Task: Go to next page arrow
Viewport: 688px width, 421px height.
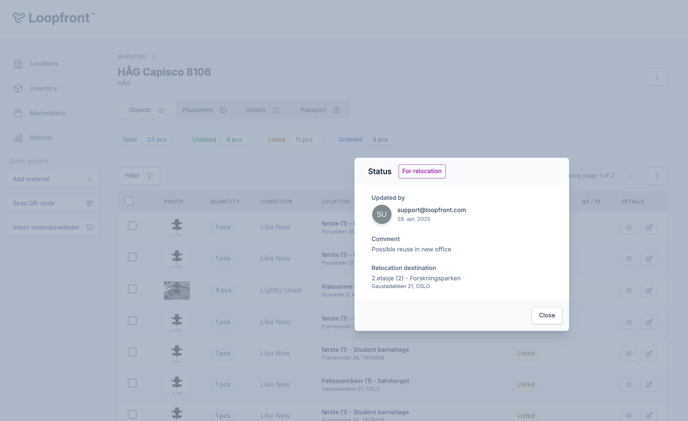Action: (x=657, y=176)
